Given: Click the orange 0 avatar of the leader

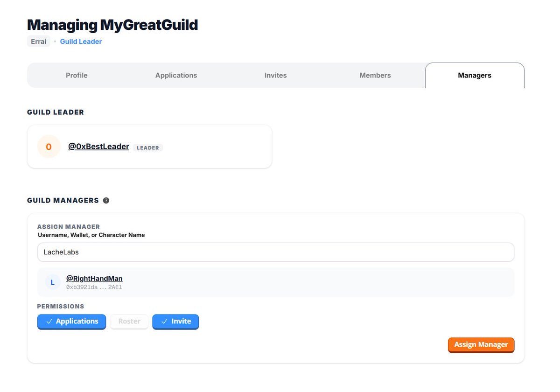Looking at the screenshot, I should (x=49, y=147).
